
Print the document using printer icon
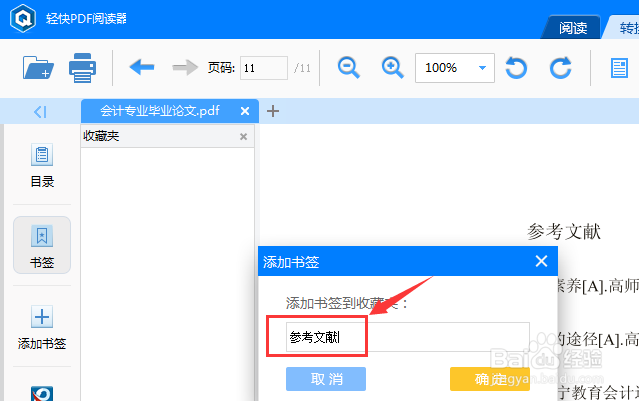(82, 68)
